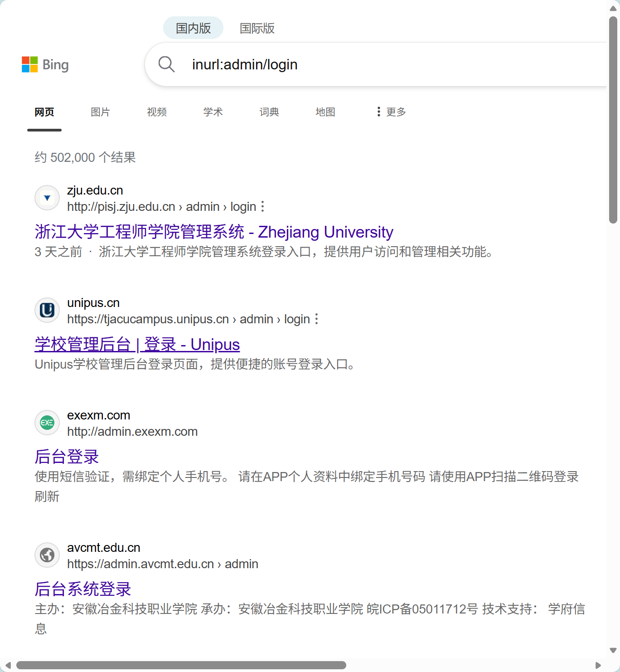Switch to 国际版 search mode
Viewport: 620px width, 672px height.
tap(257, 28)
